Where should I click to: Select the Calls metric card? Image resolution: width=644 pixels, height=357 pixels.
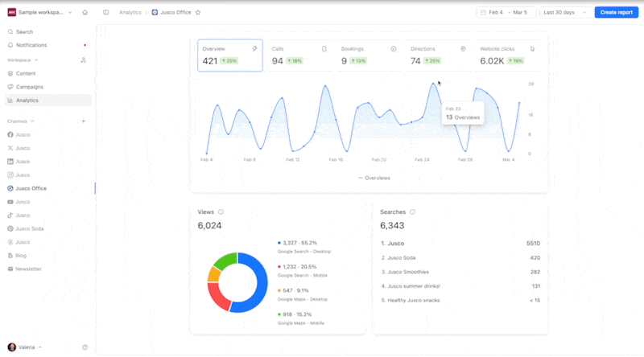[x=299, y=55]
